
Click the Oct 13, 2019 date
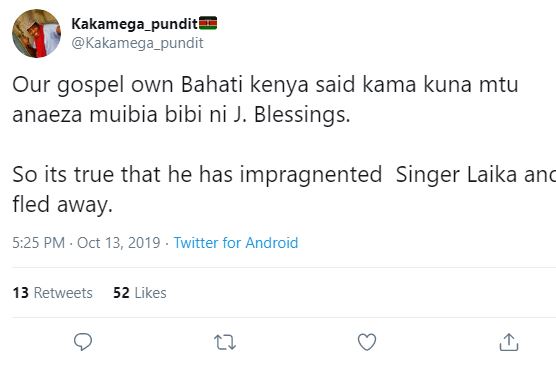click(x=119, y=243)
